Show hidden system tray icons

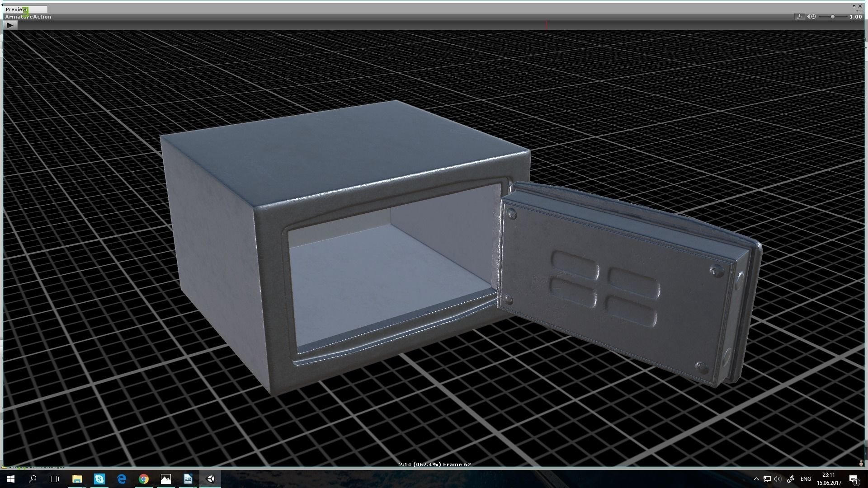(756, 479)
